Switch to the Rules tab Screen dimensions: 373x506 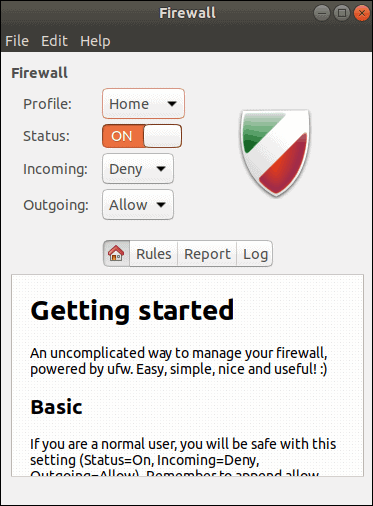tap(154, 254)
